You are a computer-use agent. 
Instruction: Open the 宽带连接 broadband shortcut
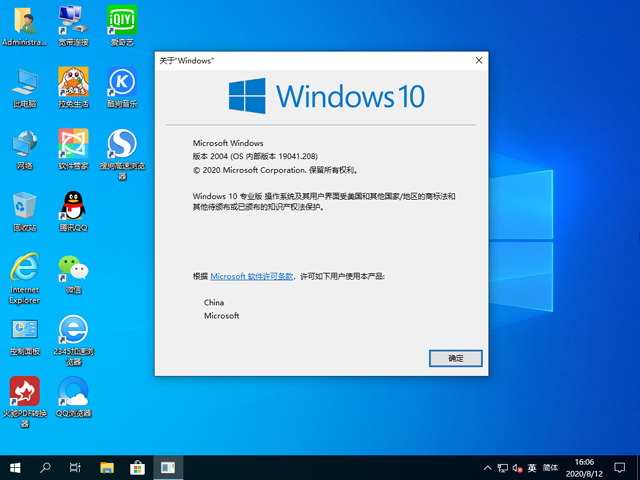click(x=73, y=25)
